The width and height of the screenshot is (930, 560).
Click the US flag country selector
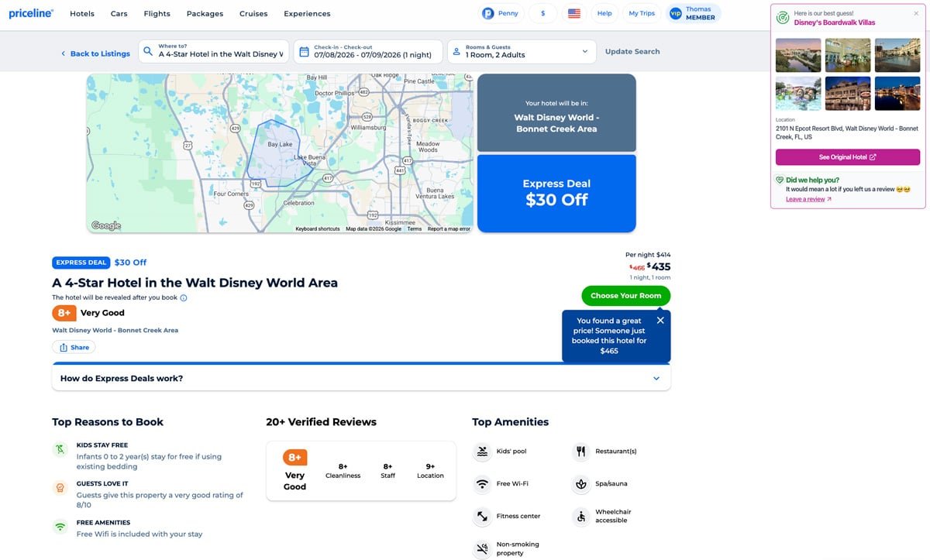tap(574, 13)
